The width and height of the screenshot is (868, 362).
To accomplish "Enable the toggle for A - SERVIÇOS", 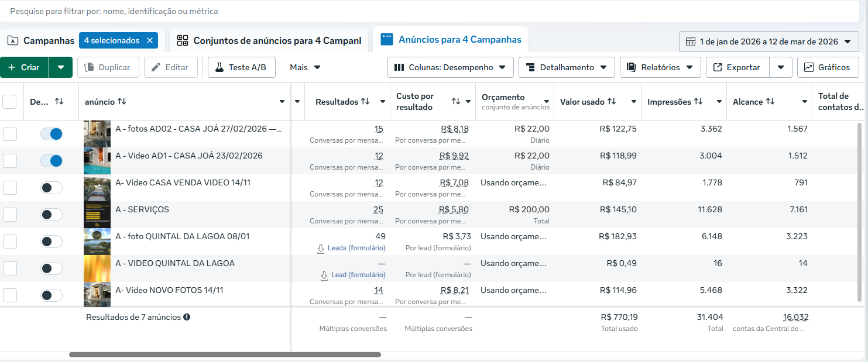I will tap(52, 214).
